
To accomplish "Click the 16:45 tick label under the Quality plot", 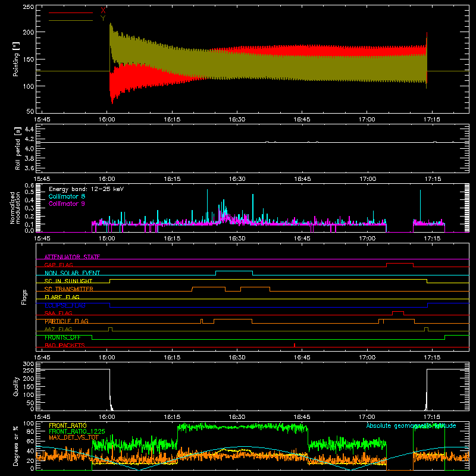I will 302,417.
